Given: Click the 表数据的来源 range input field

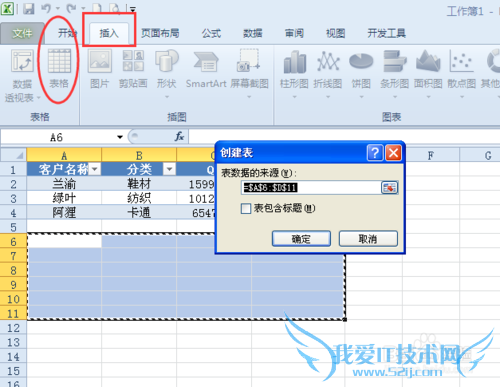Looking at the screenshot, I should point(311,188).
